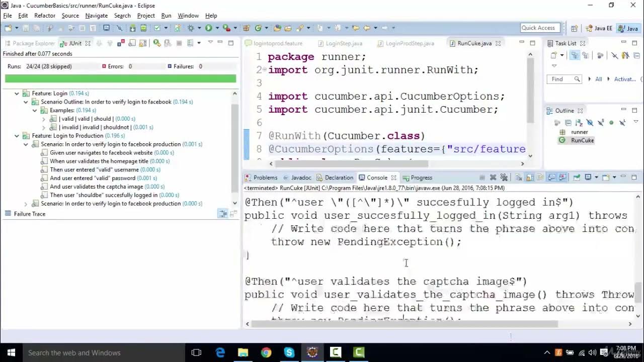The image size is (644, 362).
Task: Click Open Console icon in Console toolbar
Action: (x=606, y=177)
